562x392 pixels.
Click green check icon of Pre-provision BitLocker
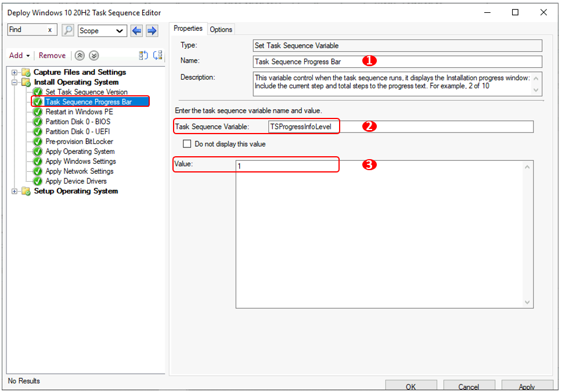coord(38,142)
